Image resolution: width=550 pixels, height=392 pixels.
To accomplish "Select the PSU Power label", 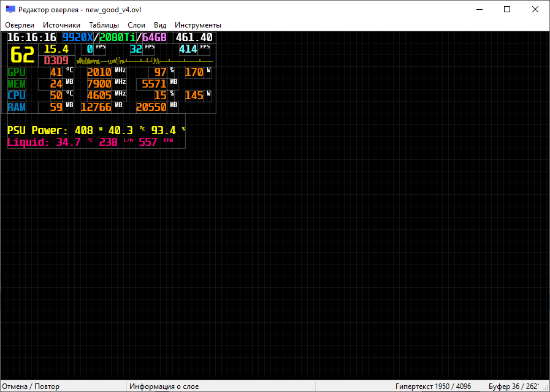I will (x=38, y=130).
